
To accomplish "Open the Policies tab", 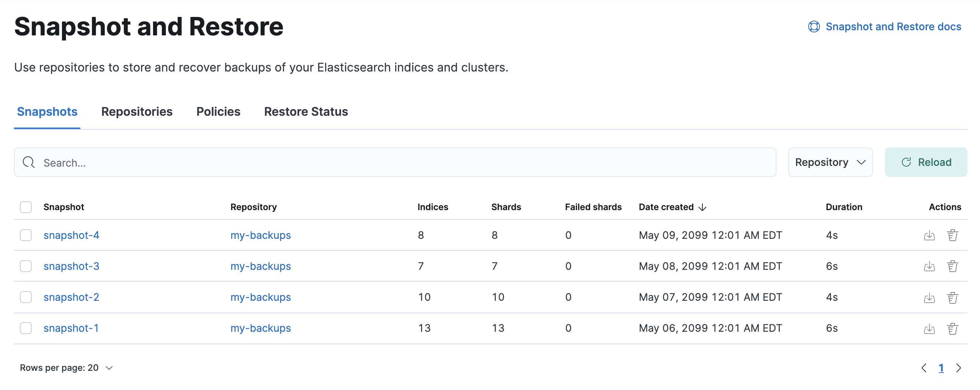I will coord(218,111).
